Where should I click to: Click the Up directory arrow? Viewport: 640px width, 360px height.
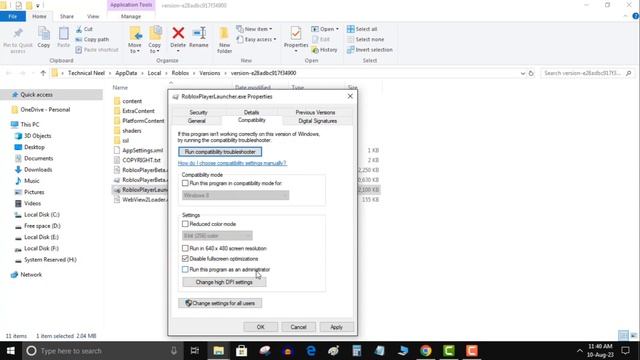[43, 73]
